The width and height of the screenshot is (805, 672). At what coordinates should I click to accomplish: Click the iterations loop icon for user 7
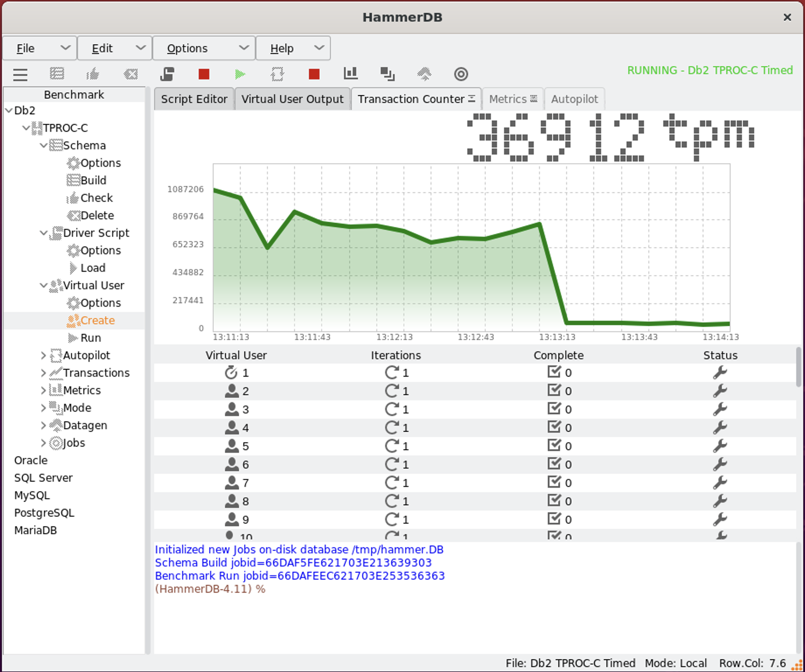(392, 483)
